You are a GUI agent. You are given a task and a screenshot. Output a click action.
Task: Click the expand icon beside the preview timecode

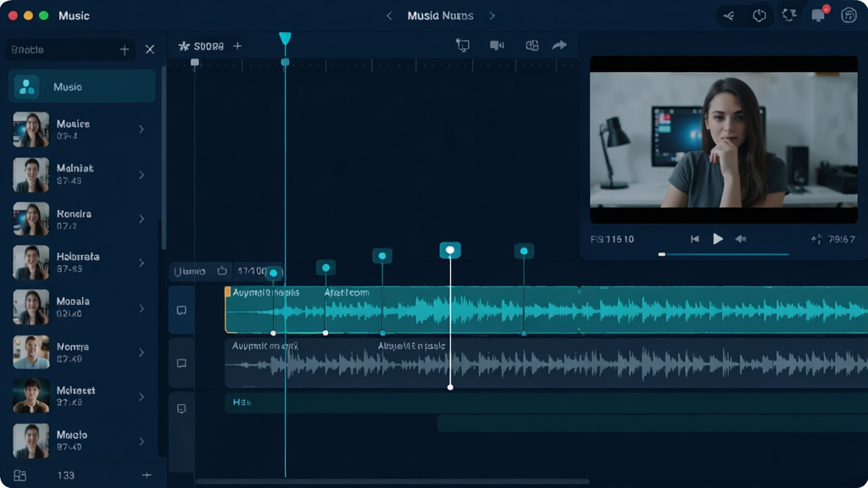[816, 239]
